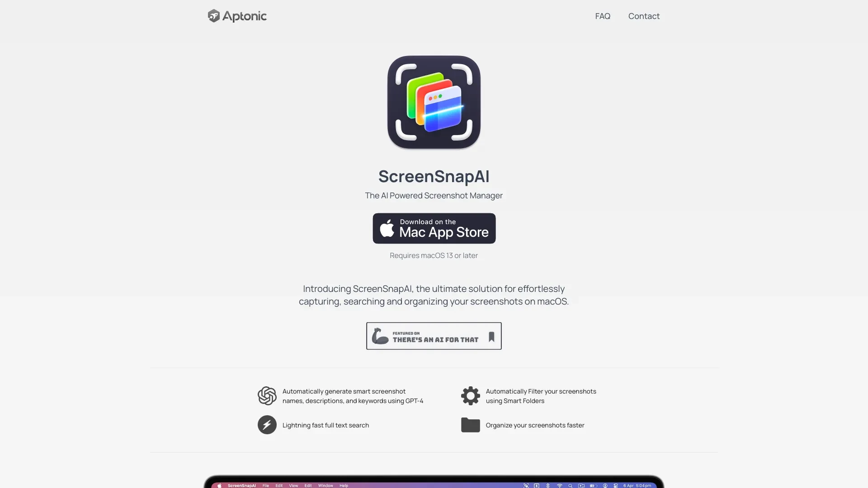The width and height of the screenshot is (868, 488).
Task: Click the 'There's An AI For That' featured link
Action: click(434, 335)
